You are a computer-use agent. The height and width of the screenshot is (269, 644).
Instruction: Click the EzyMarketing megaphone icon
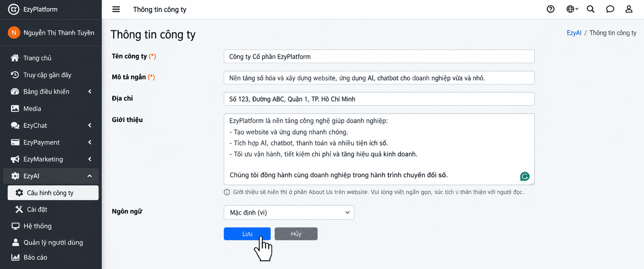[15, 159]
